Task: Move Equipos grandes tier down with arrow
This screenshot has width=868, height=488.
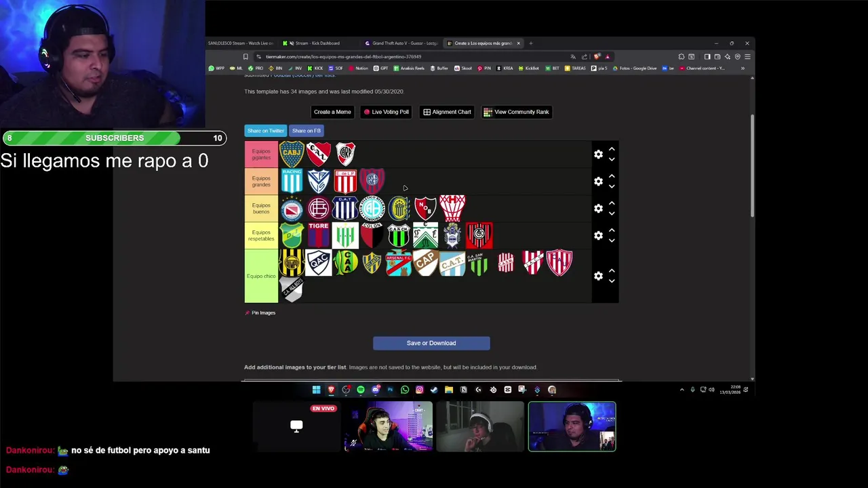Action: [x=612, y=186]
